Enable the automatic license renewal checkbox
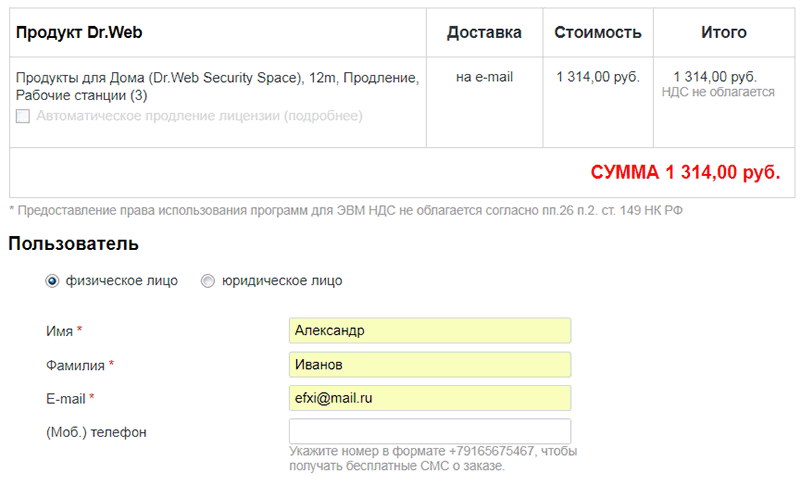Viewport: 800px width, 485px height. point(23,116)
